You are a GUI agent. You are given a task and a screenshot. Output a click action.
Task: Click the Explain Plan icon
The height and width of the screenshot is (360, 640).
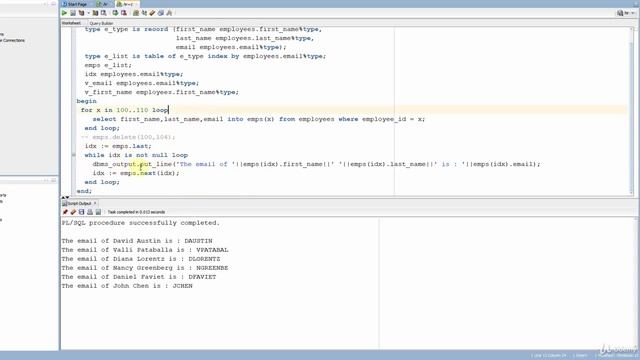82,13
